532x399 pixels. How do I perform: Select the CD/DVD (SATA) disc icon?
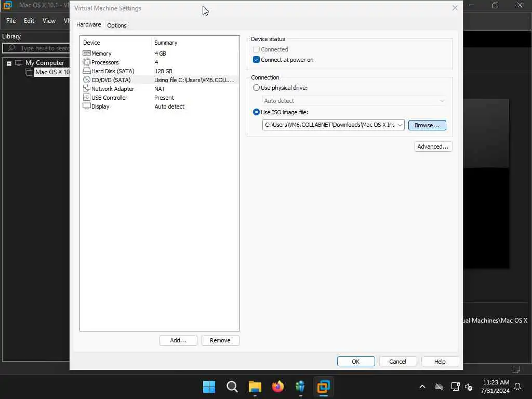pos(87,79)
